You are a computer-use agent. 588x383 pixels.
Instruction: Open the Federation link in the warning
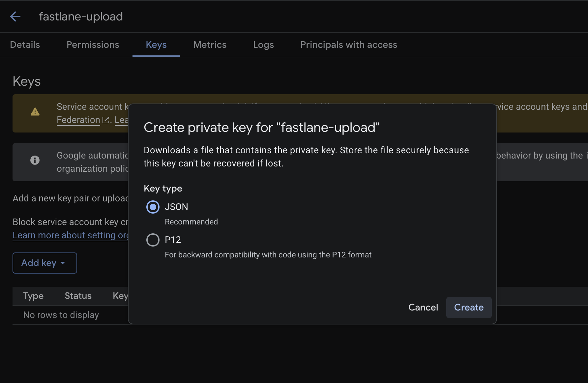point(78,120)
